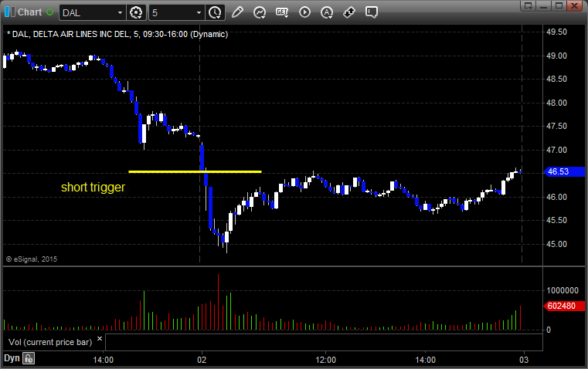Viewport: 588px width, 369px height.
Task: Click the DAL, DELTA AIR LINES chart title
Action: coord(117,34)
